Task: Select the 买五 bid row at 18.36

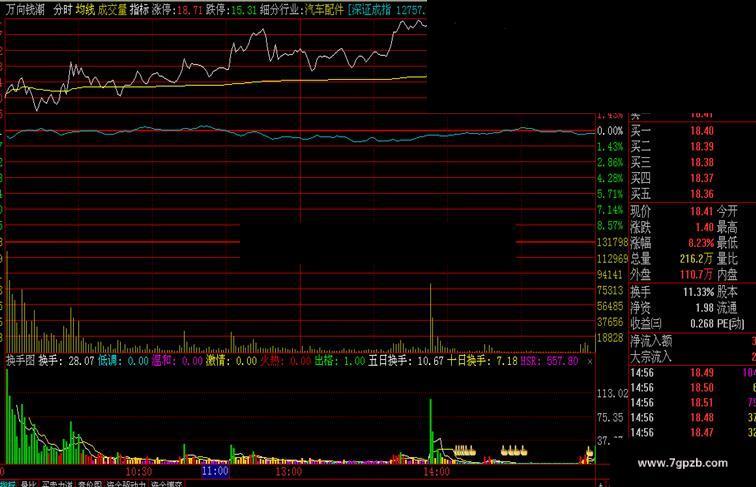Action: click(692, 194)
